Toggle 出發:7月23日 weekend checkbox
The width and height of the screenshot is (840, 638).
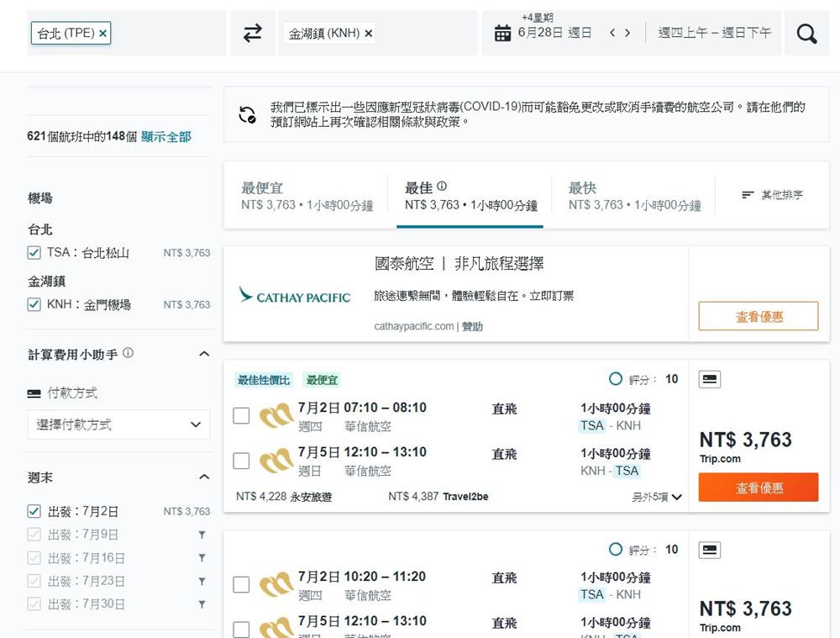click(34, 581)
